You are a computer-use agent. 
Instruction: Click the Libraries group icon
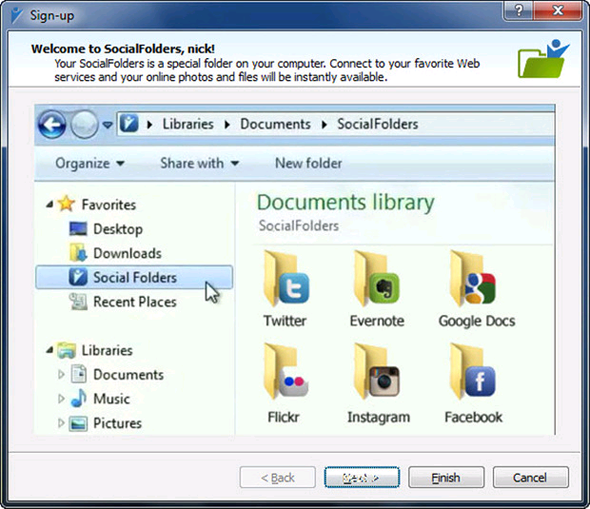66,350
